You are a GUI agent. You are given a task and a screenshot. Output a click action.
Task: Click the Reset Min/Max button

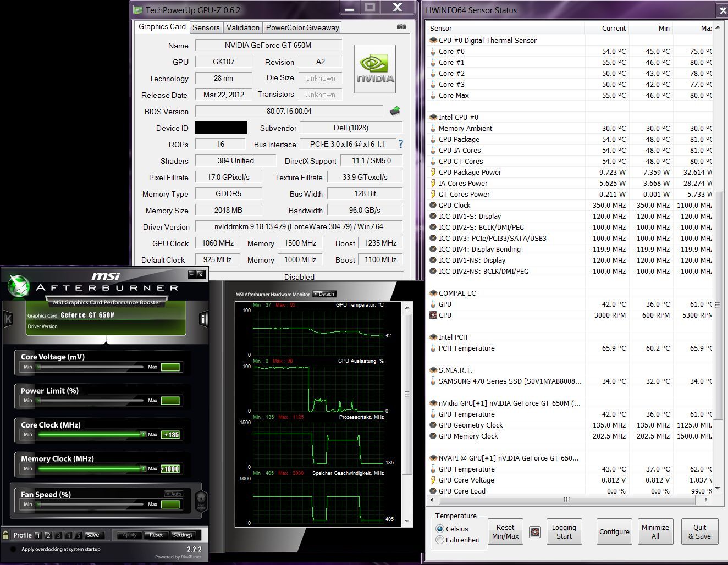pyautogui.click(x=505, y=531)
